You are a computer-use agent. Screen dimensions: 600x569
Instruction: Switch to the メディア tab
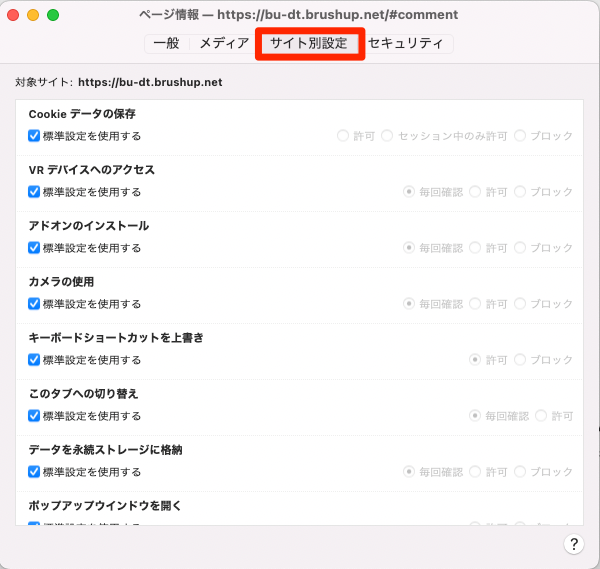pos(224,44)
